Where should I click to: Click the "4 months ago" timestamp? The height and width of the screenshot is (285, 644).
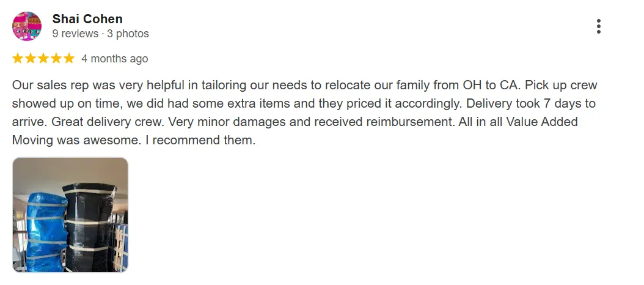(115, 59)
